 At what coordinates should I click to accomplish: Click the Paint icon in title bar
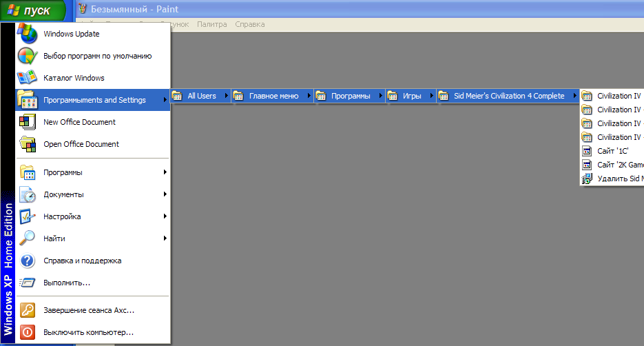click(x=83, y=9)
